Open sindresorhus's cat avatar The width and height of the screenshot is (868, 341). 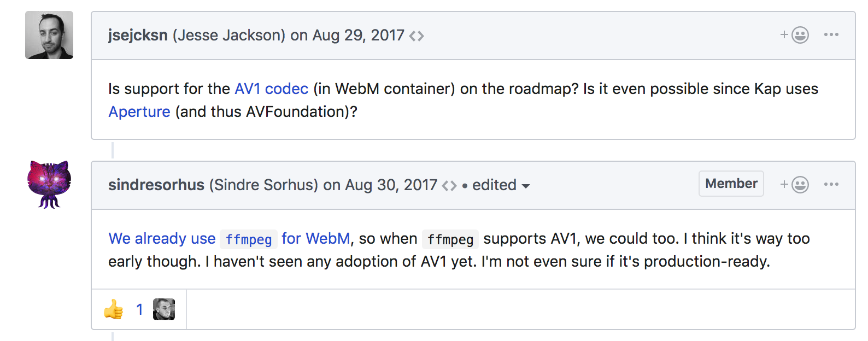point(49,184)
